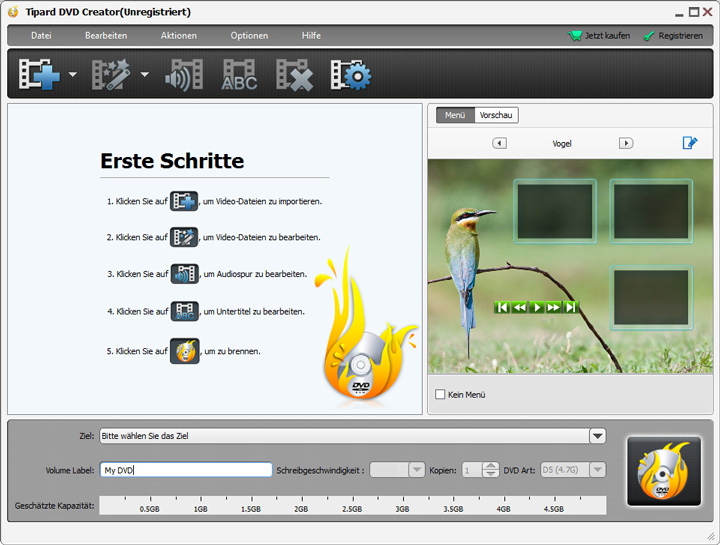Switch to the Menü tab
The image size is (720, 545).
pyautogui.click(x=455, y=115)
